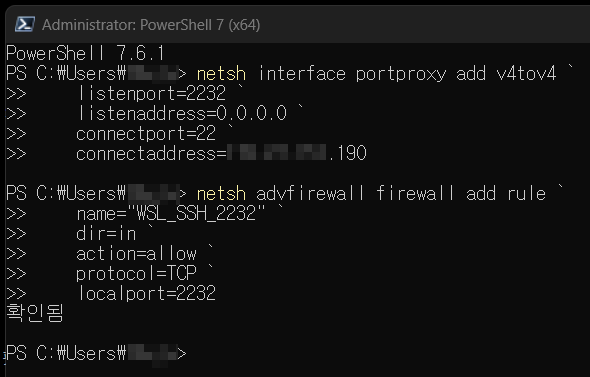Viewport: 590px width, 377px height.
Task: Click the last empty PS C:\Users prompt
Action: 96,353
